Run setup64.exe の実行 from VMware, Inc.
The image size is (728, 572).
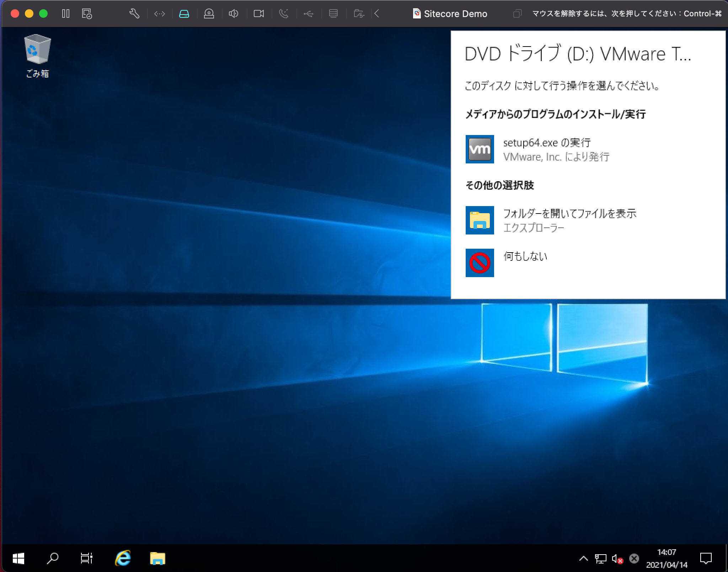(x=588, y=149)
